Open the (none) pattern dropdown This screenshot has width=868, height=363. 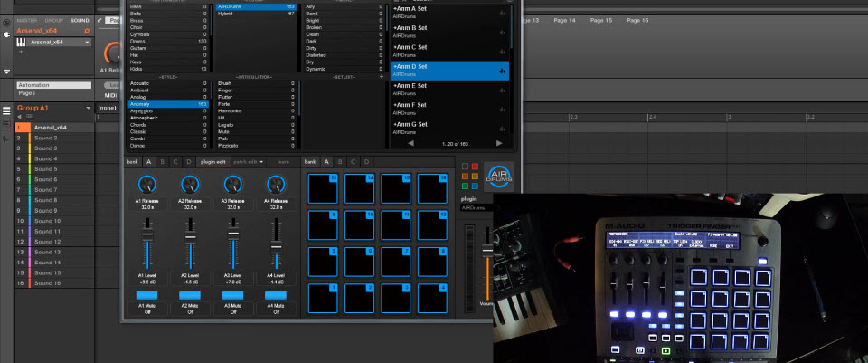[107, 108]
